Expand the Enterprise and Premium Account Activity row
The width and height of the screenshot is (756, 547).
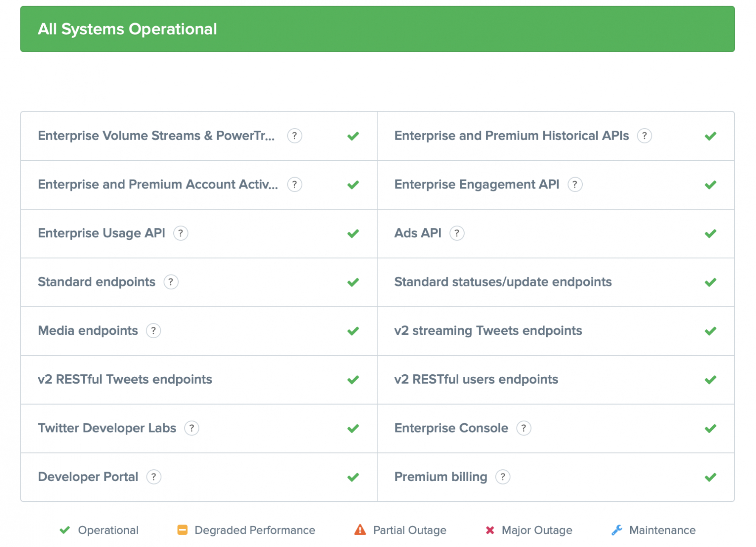point(294,185)
